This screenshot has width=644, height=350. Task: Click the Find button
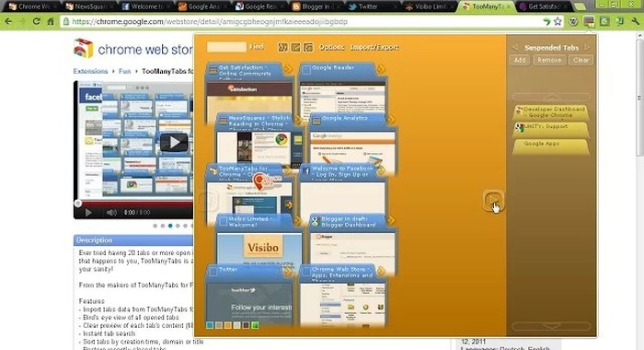pyautogui.click(x=257, y=47)
